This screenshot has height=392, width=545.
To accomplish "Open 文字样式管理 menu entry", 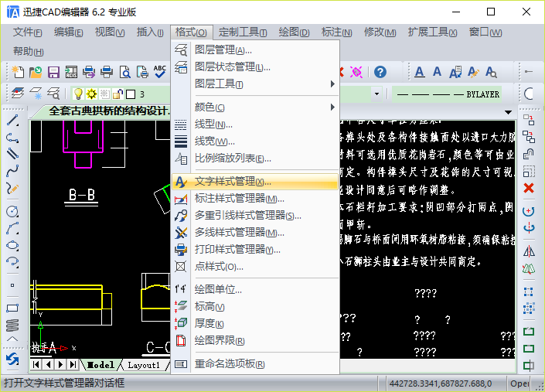I will (255, 182).
